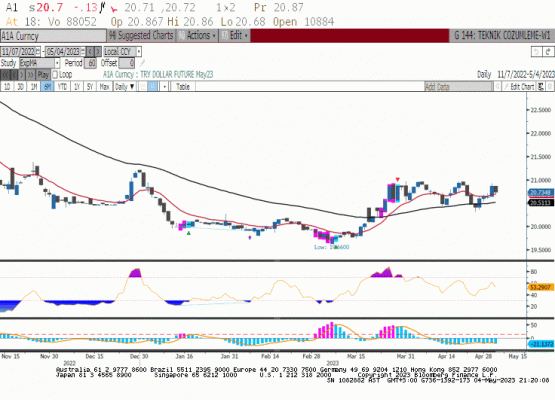Click into the Add Data field
The image size is (555, 400).
click(458, 87)
